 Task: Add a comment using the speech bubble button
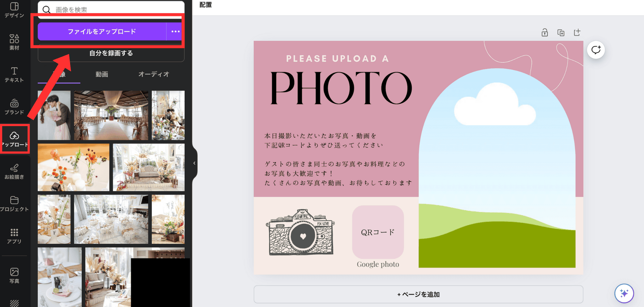tap(596, 50)
